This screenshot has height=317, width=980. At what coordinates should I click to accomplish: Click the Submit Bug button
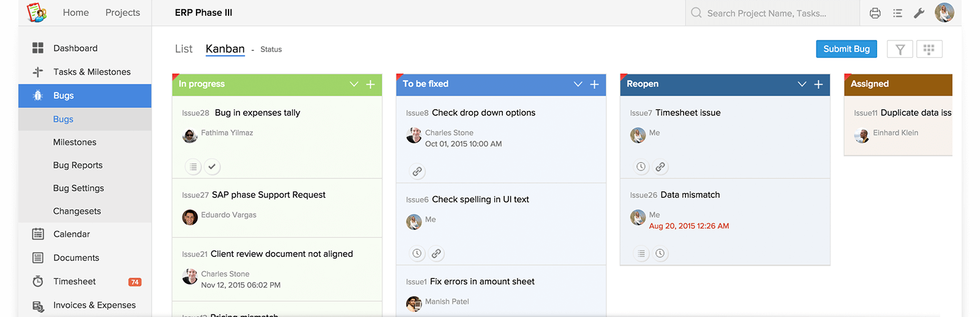point(846,49)
